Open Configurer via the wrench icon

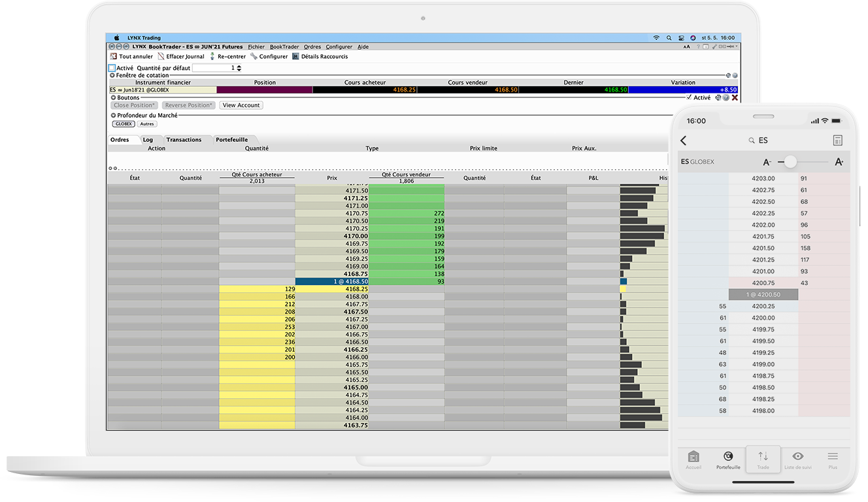254,56
